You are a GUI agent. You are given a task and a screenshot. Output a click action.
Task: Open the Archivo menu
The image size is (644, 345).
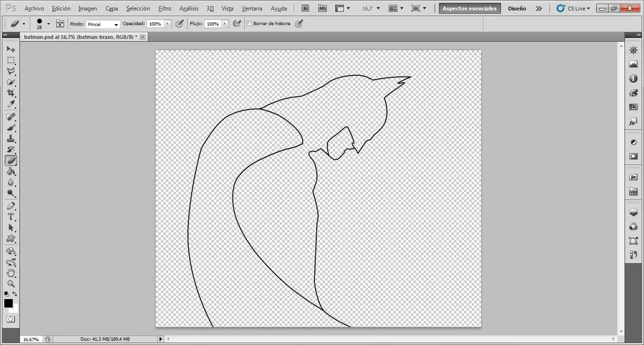[34, 9]
